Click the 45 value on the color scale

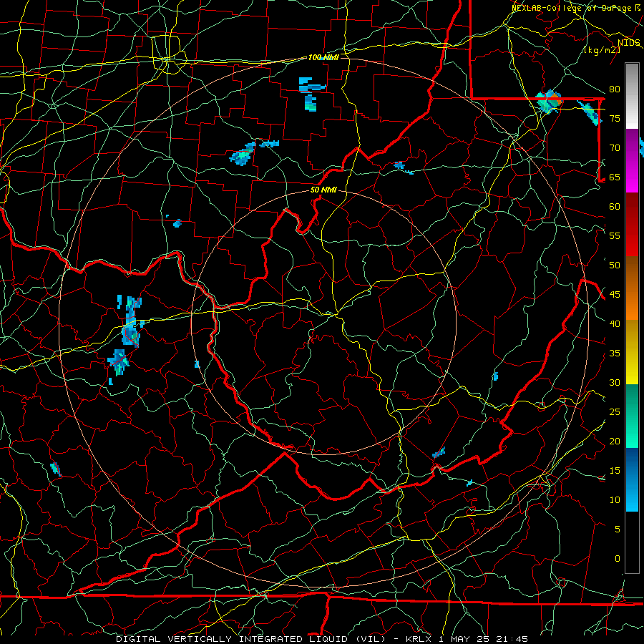[615, 295]
